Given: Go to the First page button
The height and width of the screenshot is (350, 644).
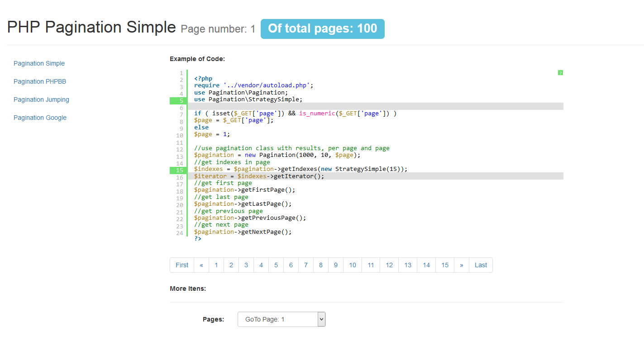Looking at the screenshot, I should tap(182, 265).
